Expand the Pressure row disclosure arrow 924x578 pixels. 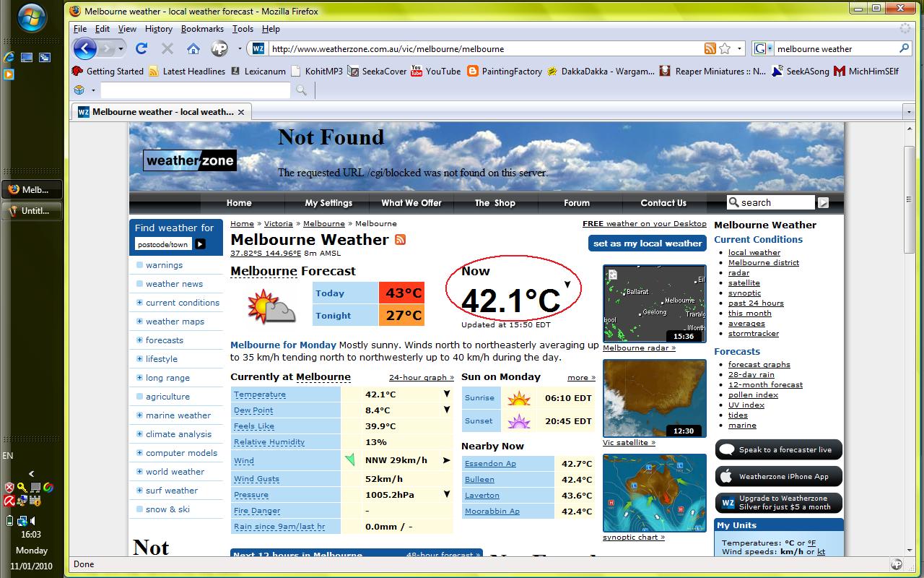pyautogui.click(x=446, y=495)
